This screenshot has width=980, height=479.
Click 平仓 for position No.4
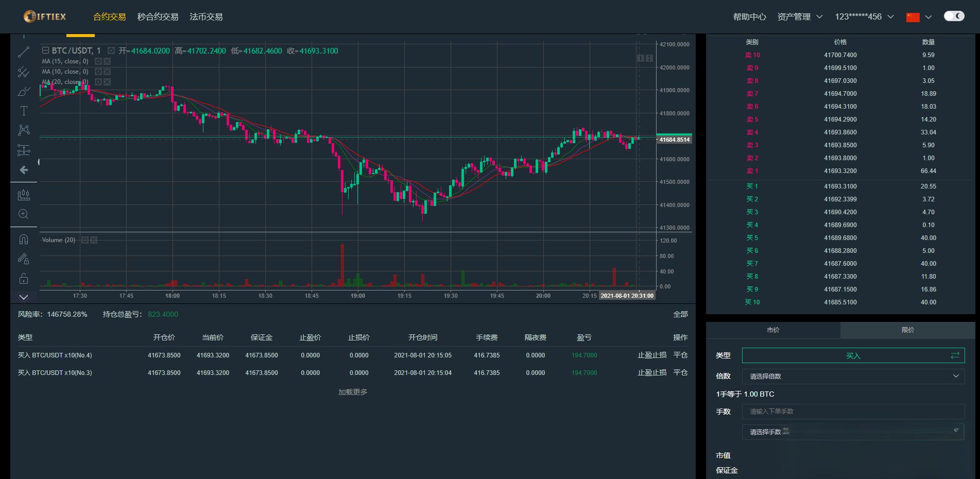coord(680,355)
